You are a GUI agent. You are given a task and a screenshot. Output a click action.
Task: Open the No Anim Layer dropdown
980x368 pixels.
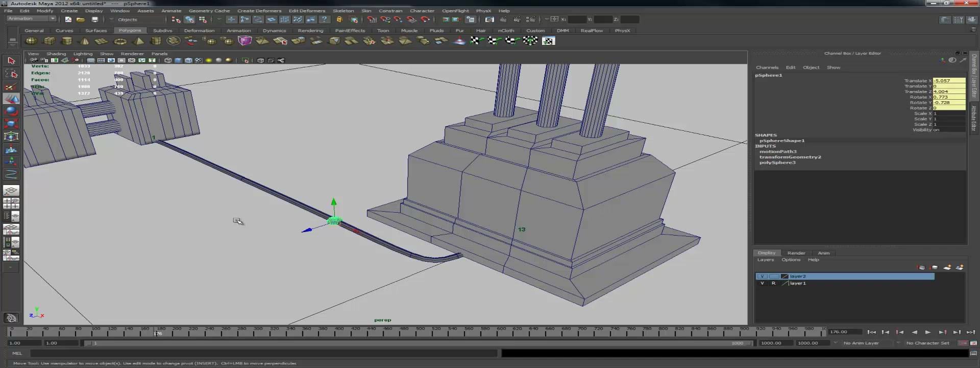click(865, 343)
